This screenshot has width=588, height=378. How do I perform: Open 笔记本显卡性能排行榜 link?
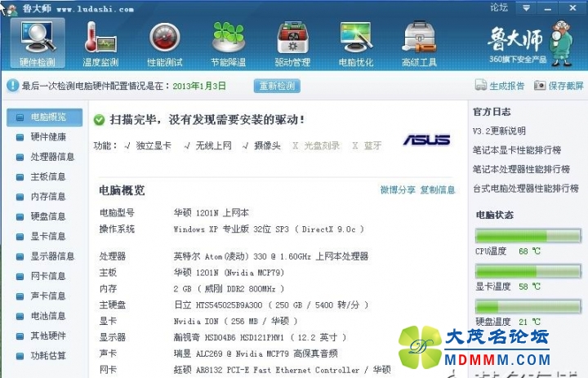click(517, 150)
